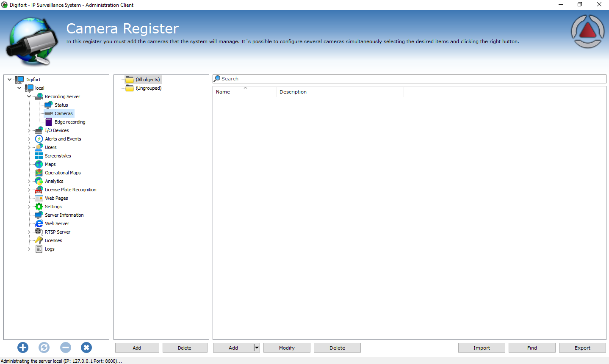Click the Digifort logo in header corner
609x364 pixels.
click(587, 32)
